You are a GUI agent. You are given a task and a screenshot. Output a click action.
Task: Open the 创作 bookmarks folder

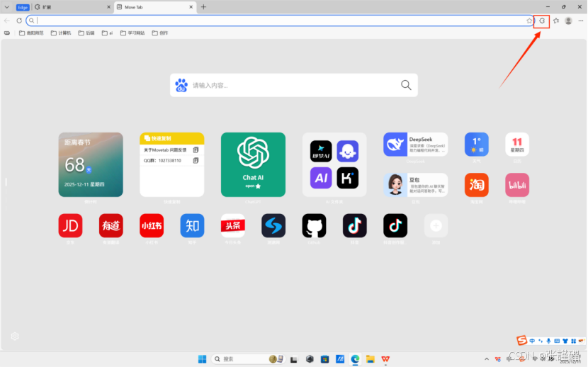tap(159, 33)
